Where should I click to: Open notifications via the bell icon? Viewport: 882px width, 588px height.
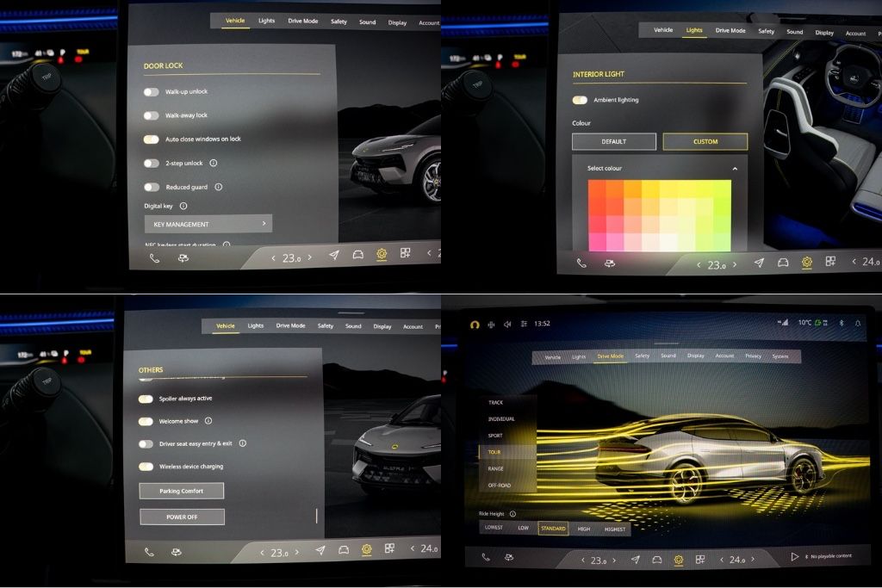click(x=858, y=323)
